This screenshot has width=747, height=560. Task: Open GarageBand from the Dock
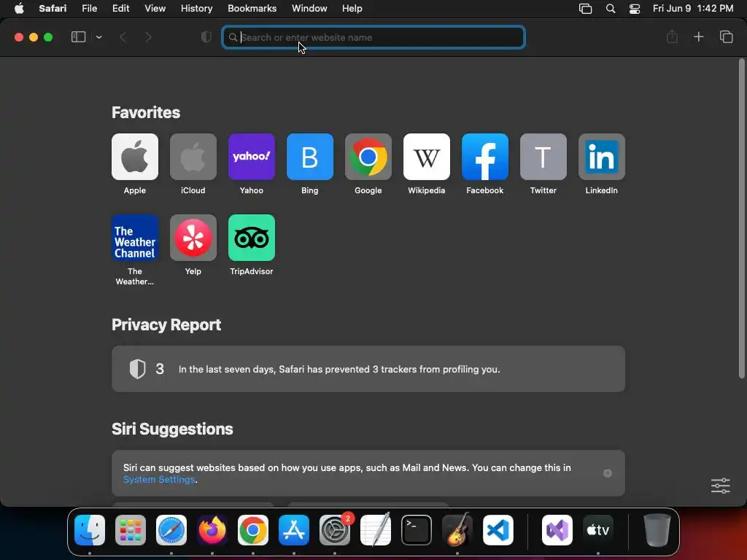point(457,530)
